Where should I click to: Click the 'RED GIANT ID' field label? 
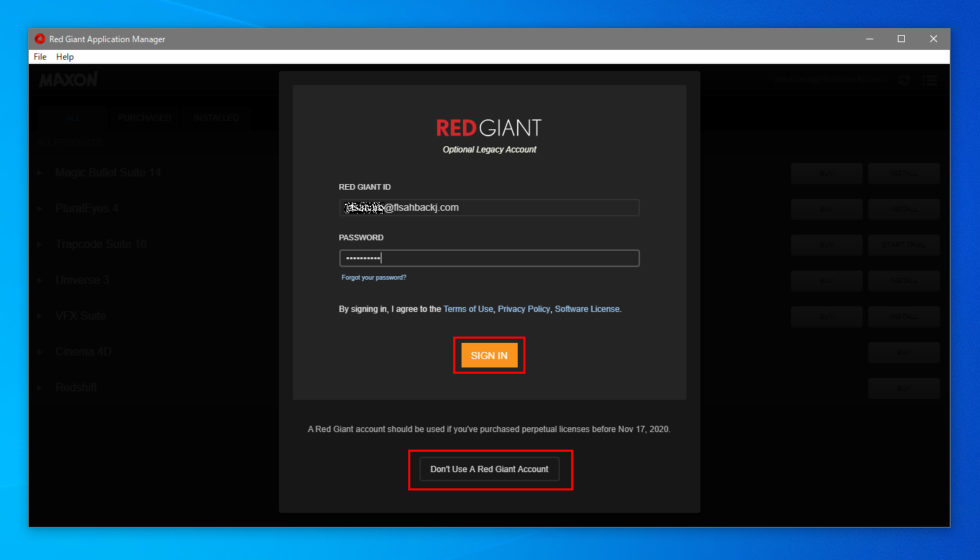pyautogui.click(x=364, y=187)
